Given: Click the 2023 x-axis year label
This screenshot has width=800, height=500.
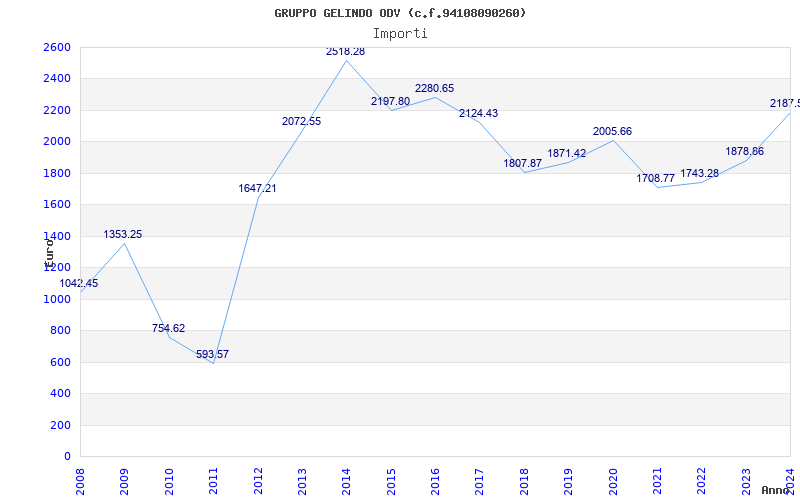Looking at the screenshot, I should [746, 481].
